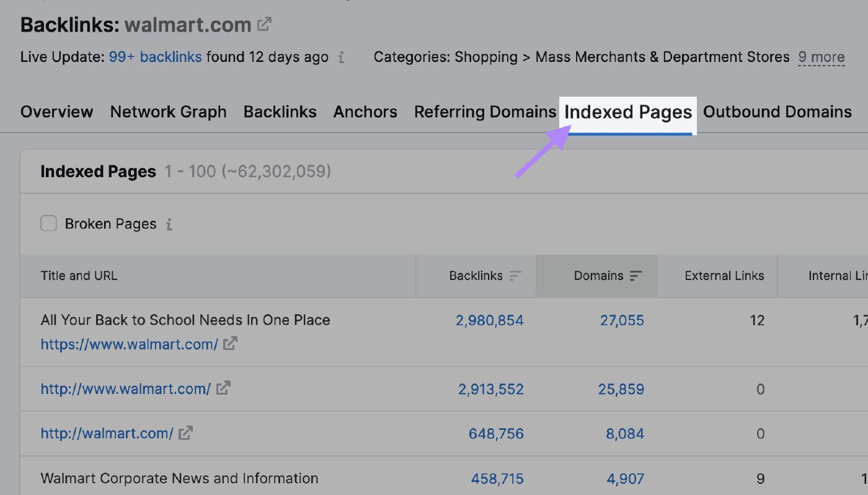Open external link icon for https://www.walmart.com/
868x495 pixels.
click(230, 343)
